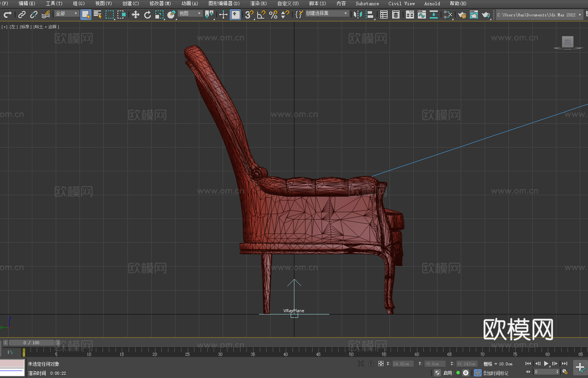Open the Substance menu
The width and height of the screenshot is (588, 378).
[367, 3]
